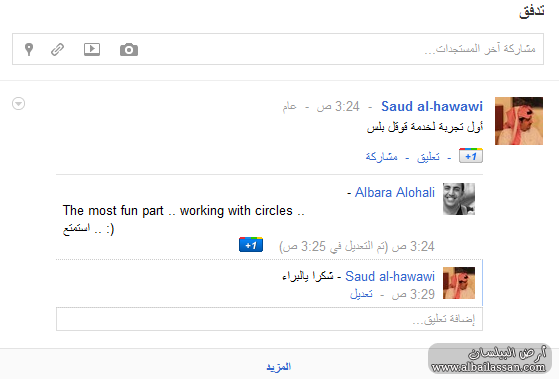Click the المزيد more link at bottom
559x379 pixels.
(x=279, y=367)
